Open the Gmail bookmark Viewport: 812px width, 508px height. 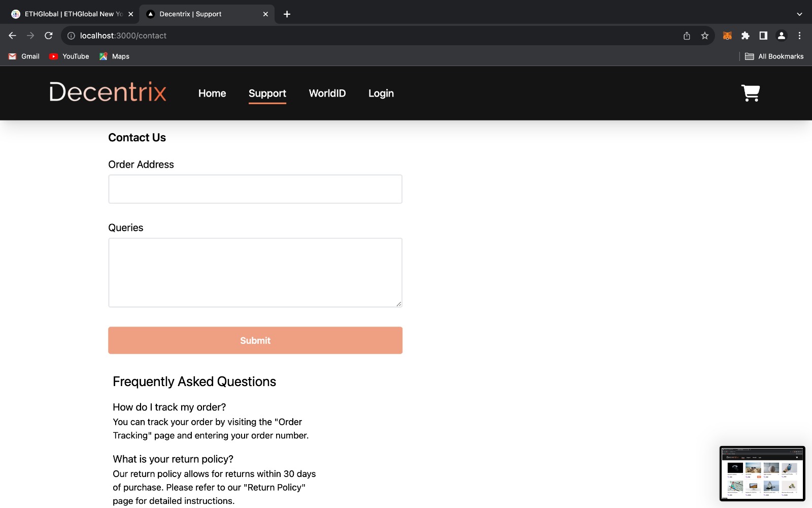click(24, 56)
